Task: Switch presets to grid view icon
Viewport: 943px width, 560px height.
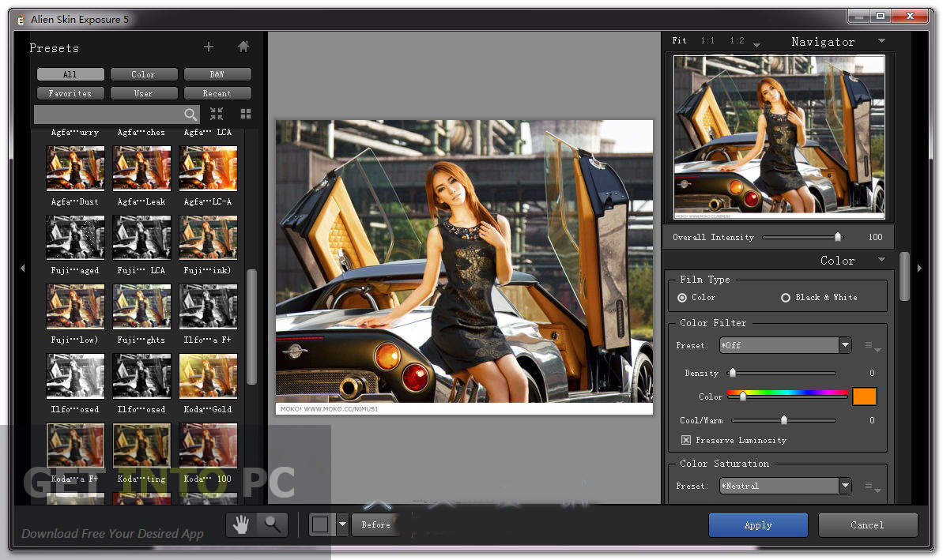Action: coord(245,114)
